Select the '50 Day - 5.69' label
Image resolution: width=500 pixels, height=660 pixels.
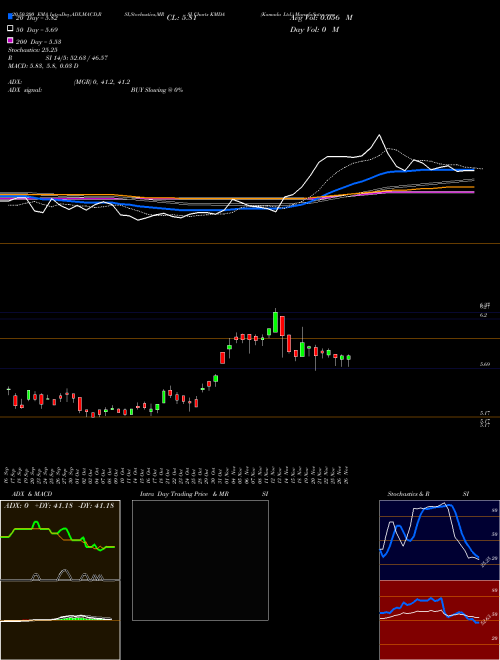pos(37,29)
